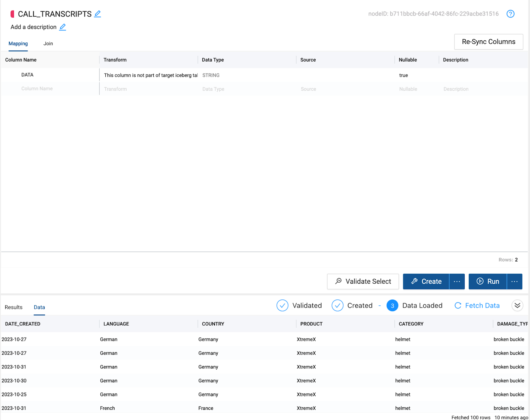
Task: Click the LANGUAGE column header in data grid
Action: coord(116,324)
